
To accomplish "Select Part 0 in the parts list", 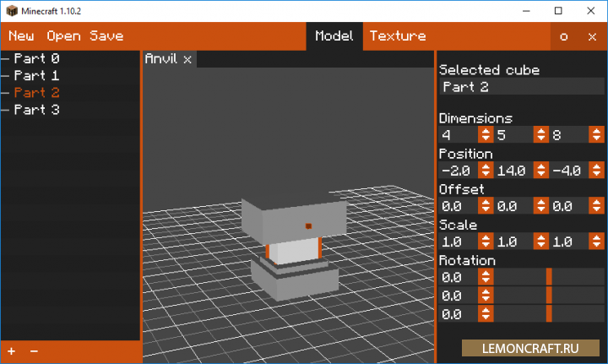I will [x=36, y=58].
